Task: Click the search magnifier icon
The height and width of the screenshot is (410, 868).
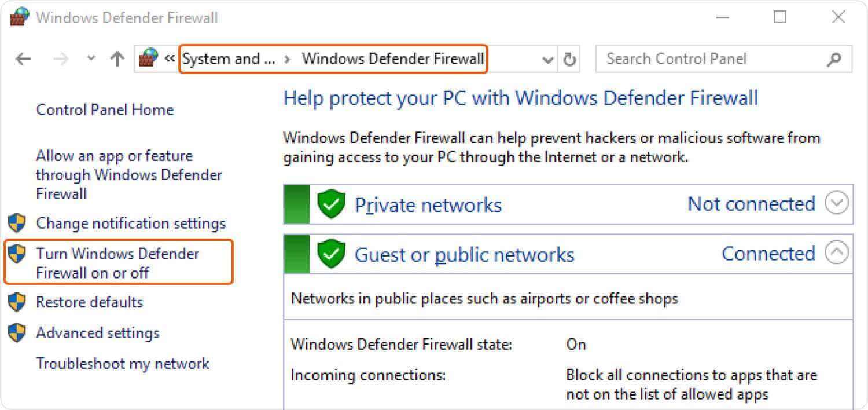Action: pyautogui.click(x=834, y=59)
